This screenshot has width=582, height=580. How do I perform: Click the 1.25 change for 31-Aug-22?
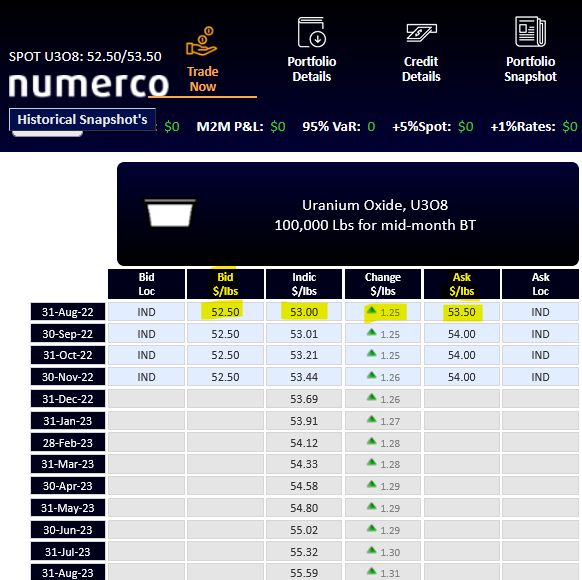pyautogui.click(x=383, y=312)
